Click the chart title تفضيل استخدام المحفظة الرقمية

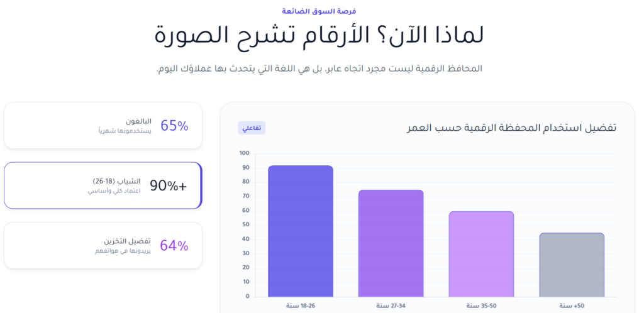pyautogui.click(x=511, y=128)
